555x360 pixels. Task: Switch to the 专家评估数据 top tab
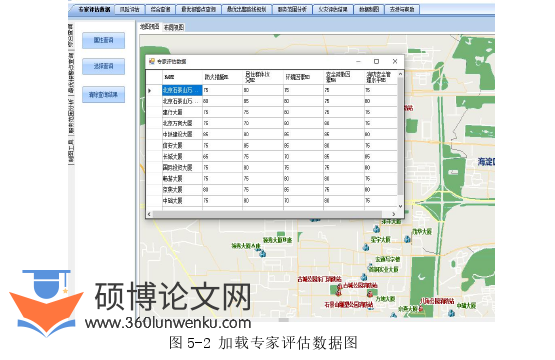click(x=93, y=10)
